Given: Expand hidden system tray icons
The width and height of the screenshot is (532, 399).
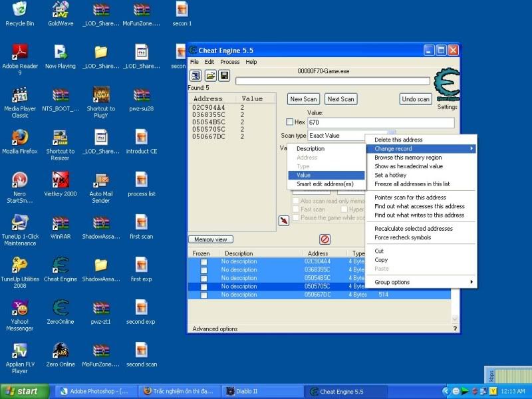Looking at the screenshot, I should coord(446,391).
